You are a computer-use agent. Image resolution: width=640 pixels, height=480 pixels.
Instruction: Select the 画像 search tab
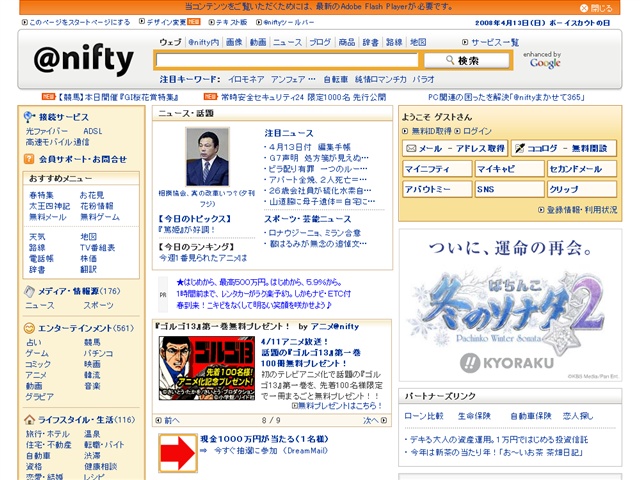234,42
